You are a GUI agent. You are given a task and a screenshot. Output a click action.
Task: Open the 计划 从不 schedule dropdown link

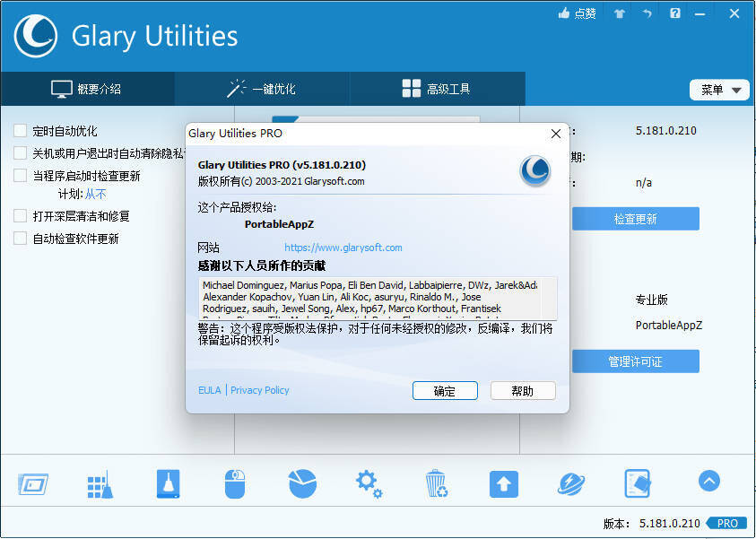point(96,194)
